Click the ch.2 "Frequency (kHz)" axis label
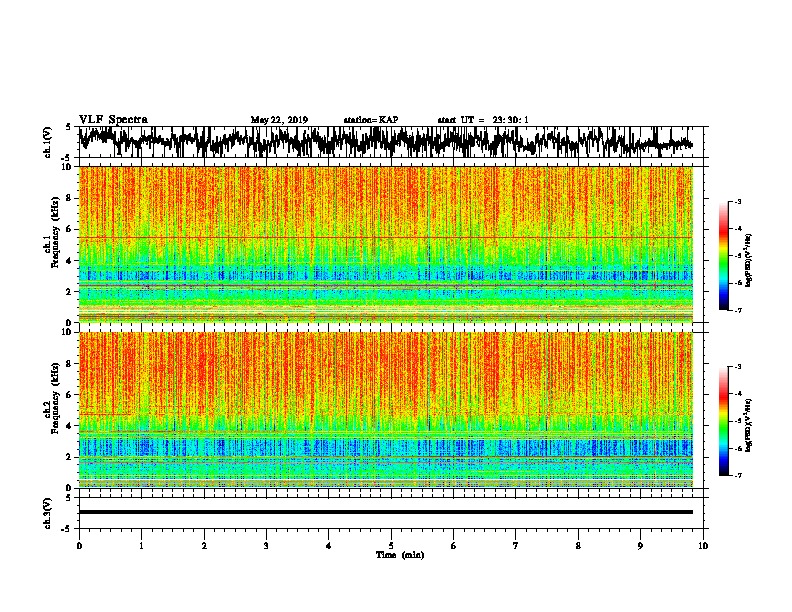 (x=55, y=398)
